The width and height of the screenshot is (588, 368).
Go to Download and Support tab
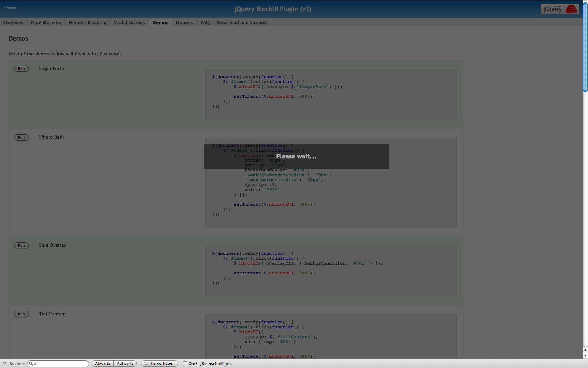[242, 22]
